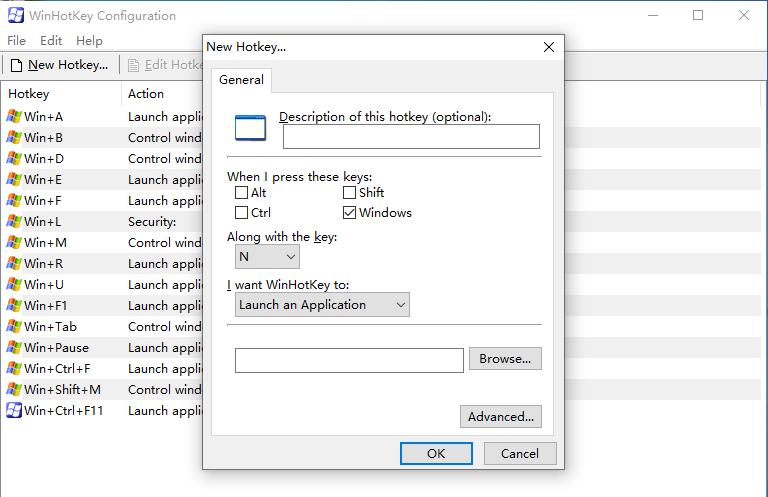Image resolution: width=768 pixels, height=497 pixels.
Task: Cancel the New Hotkey dialog
Action: click(520, 453)
